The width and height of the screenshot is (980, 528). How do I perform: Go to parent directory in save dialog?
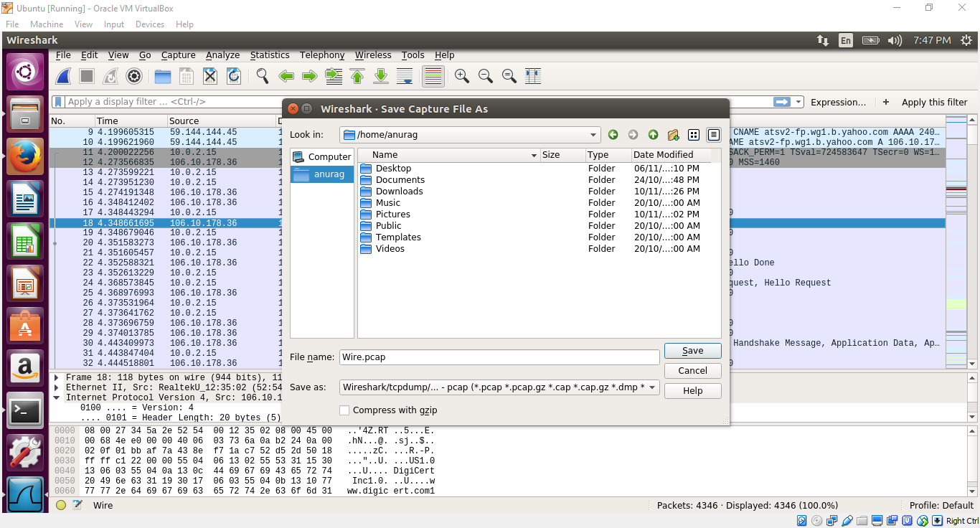pyautogui.click(x=653, y=135)
